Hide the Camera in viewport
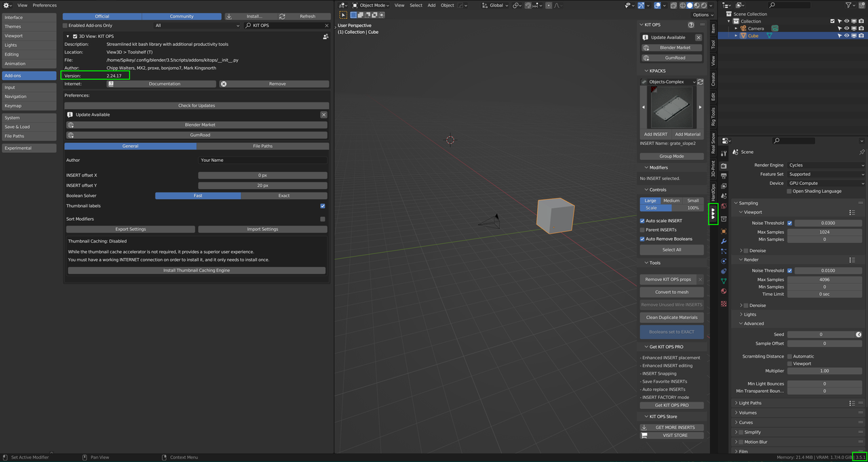 (x=848, y=28)
